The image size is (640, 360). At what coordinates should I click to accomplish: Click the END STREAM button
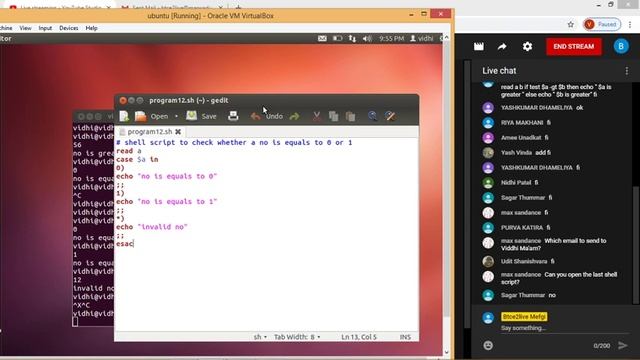pos(573,47)
